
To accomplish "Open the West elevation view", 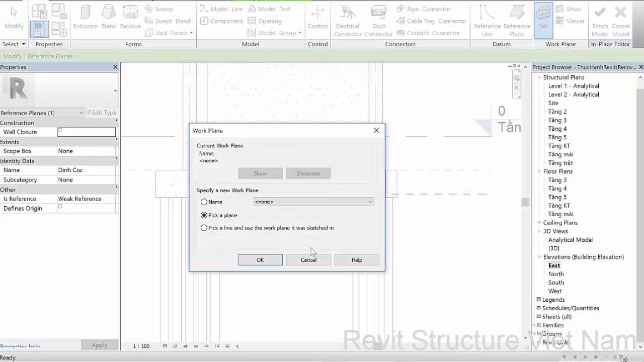I will point(555,291).
